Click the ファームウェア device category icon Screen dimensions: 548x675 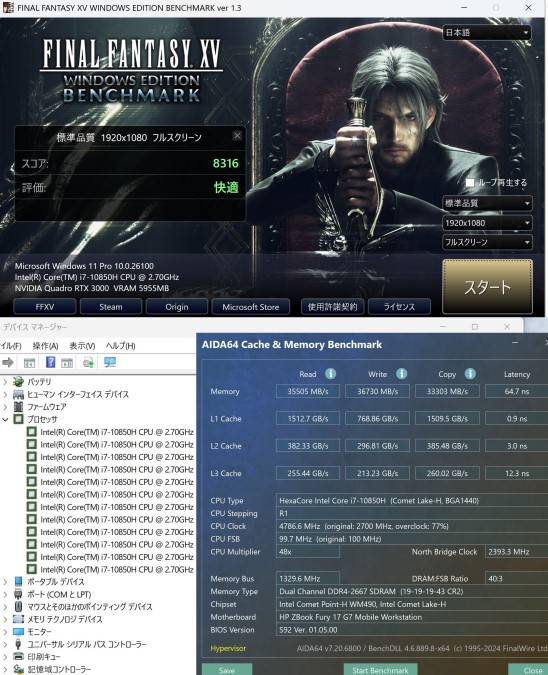click(x=18, y=407)
